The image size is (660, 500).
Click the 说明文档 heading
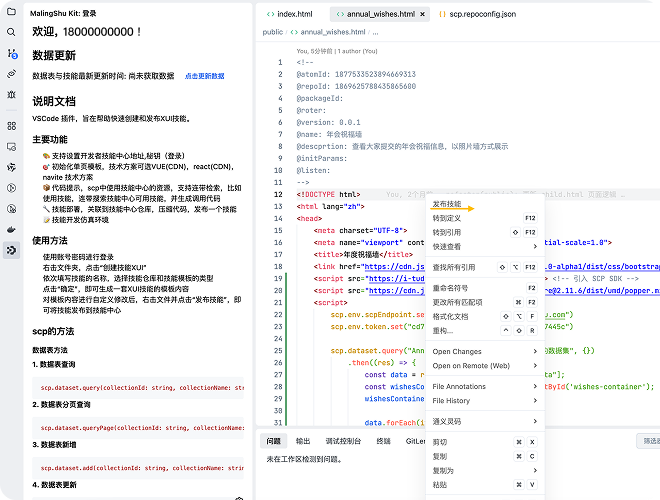click(54, 101)
